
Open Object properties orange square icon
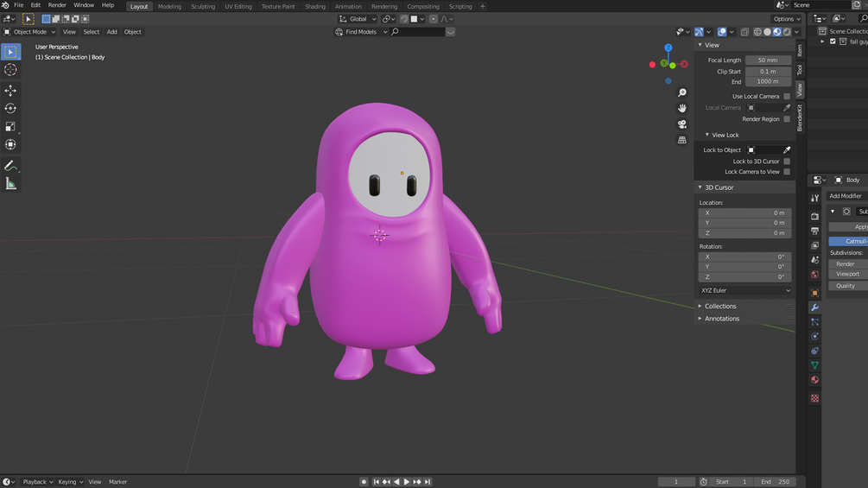[x=814, y=293]
